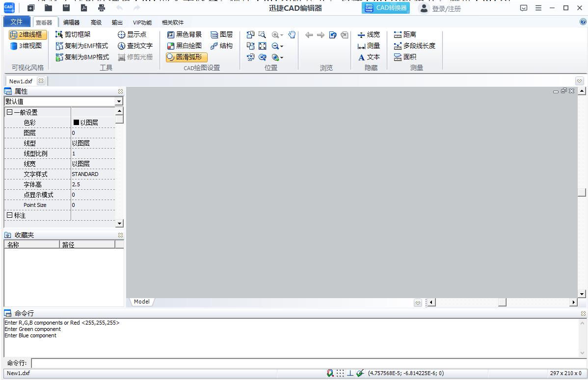Open the zoom-in dropdown arrow
588x380 pixels.
click(282, 35)
